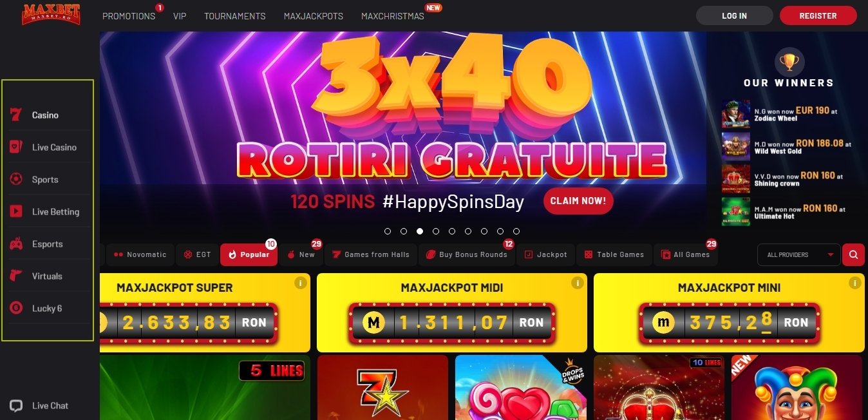This screenshot has width=868, height=420.
Task: Click the Claim Now! button
Action: tap(578, 201)
